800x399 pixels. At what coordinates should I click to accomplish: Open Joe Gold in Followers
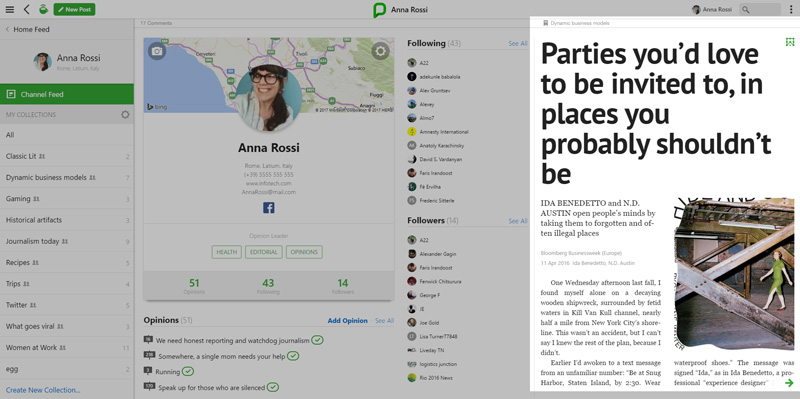[423, 322]
